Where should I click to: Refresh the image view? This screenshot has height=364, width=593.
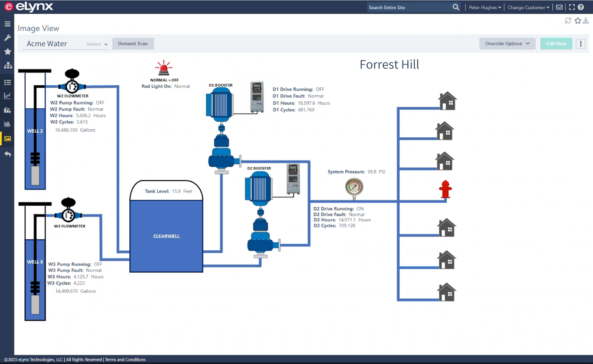click(x=568, y=21)
